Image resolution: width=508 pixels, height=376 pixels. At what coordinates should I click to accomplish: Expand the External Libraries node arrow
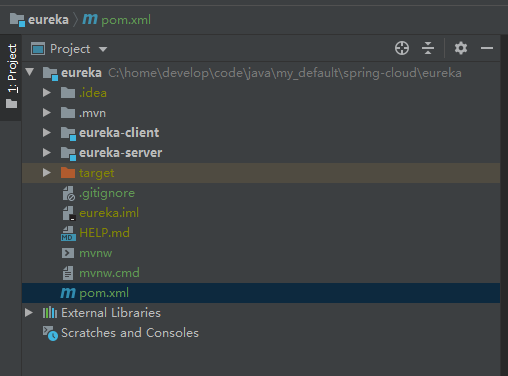click(29, 313)
